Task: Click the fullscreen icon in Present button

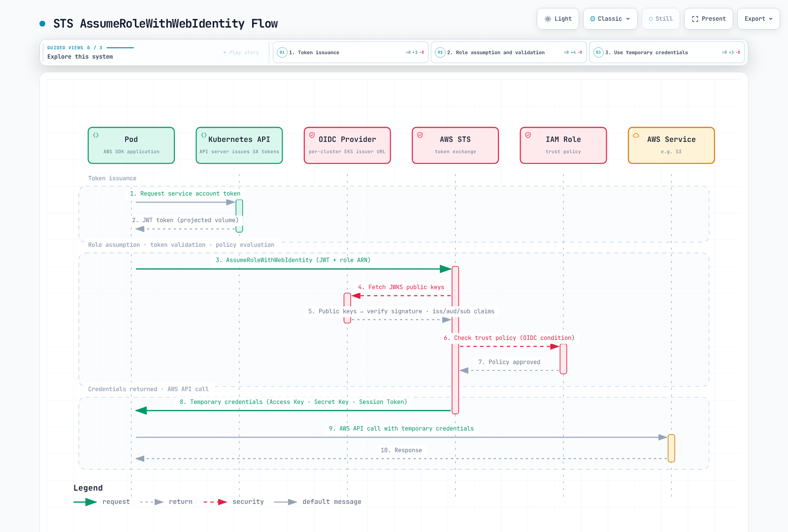Action: (x=695, y=19)
